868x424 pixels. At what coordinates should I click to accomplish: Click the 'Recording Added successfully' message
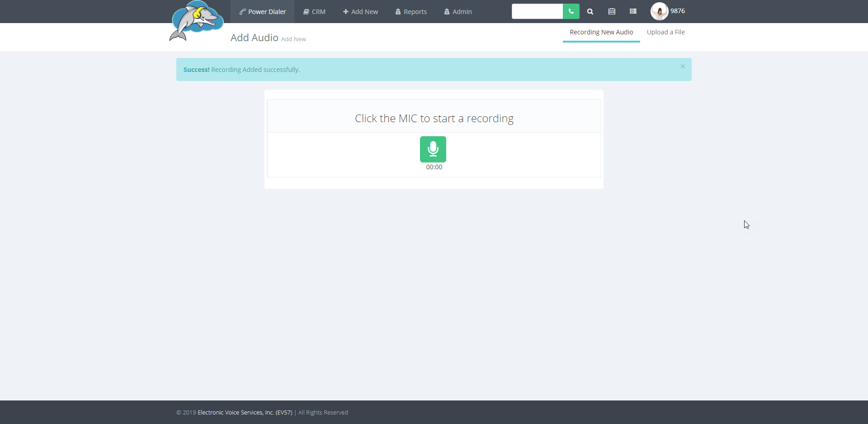pyautogui.click(x=255, y=70)
